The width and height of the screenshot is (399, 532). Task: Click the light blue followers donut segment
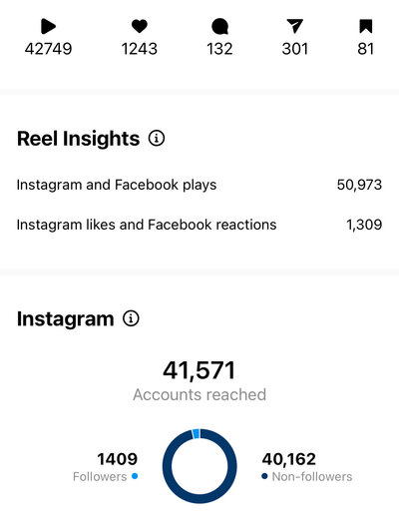pos(196,434)
